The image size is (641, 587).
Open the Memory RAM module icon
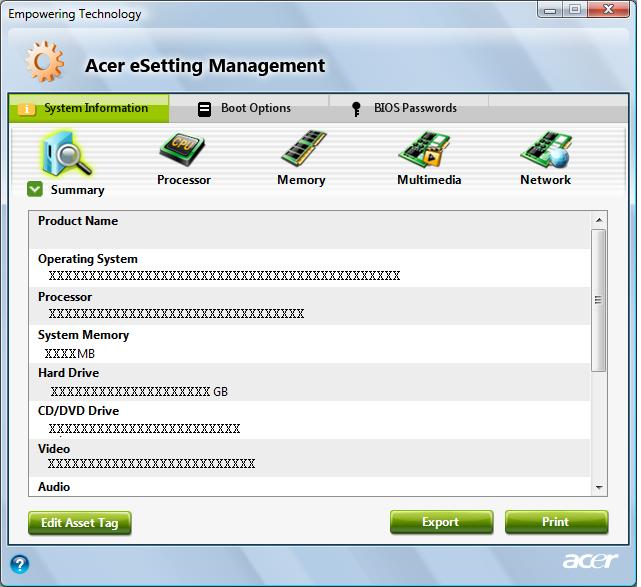click(x=304, y=148)
